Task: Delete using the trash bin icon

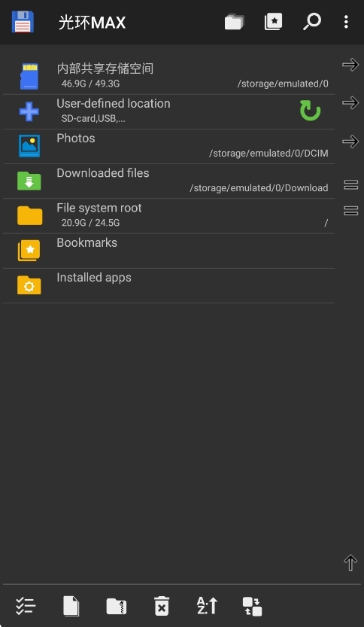Action: point(162,606)
